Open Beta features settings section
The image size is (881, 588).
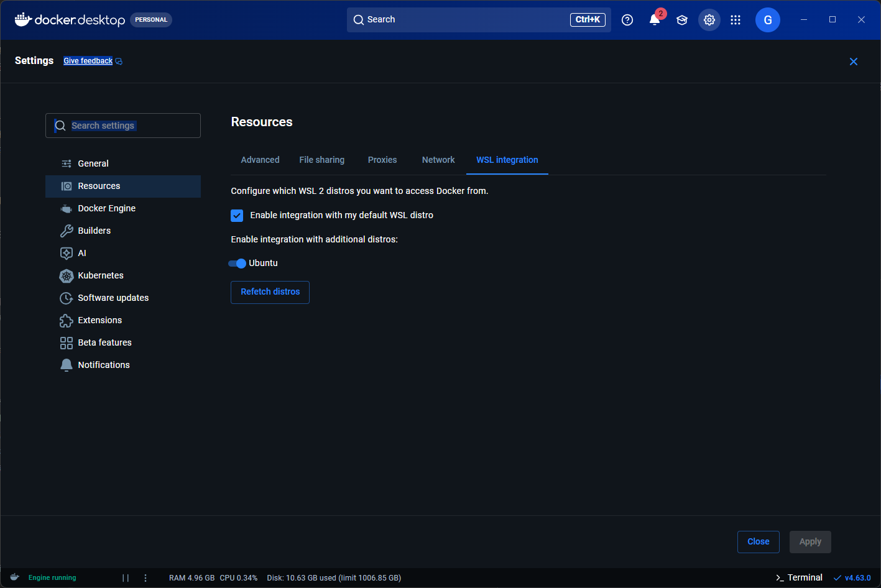pyautogui.click(x=123, y=342)
